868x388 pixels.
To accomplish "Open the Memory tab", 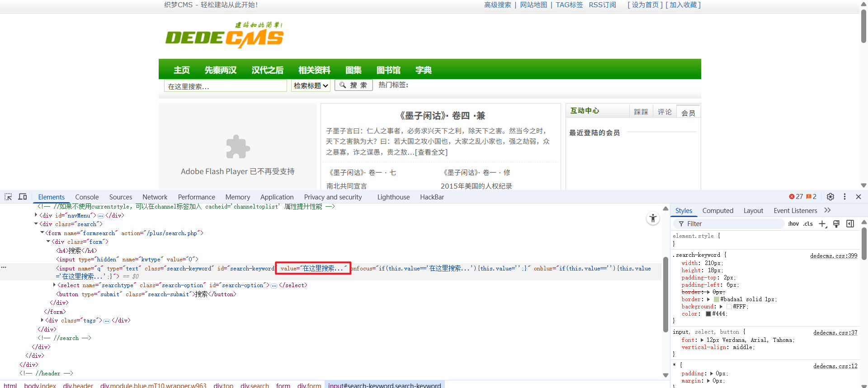I will (x=238, y=197).
